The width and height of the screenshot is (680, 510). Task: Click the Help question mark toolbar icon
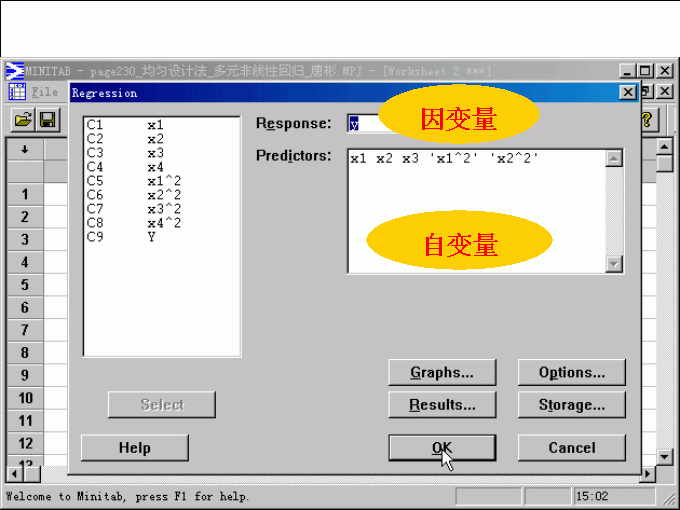click(x=648, y=120)
